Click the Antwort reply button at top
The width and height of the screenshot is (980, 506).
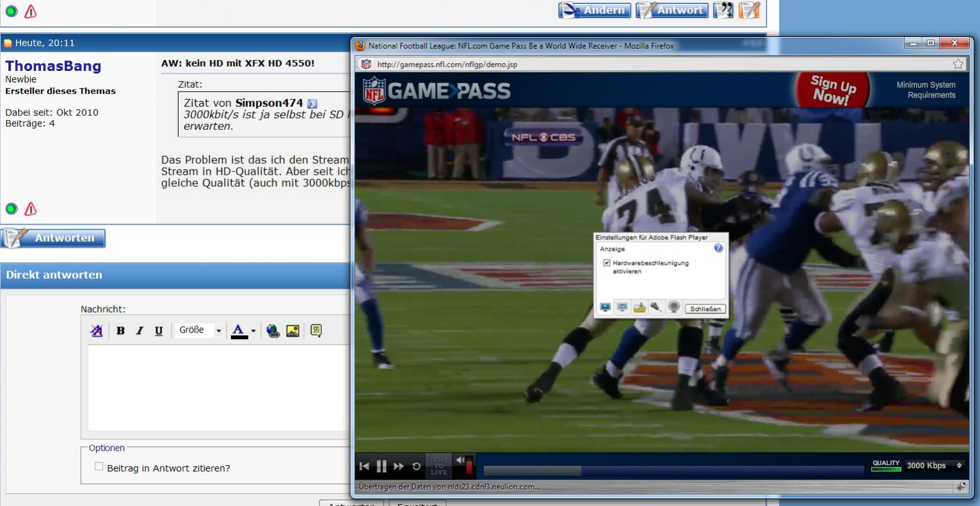(672, 10)
